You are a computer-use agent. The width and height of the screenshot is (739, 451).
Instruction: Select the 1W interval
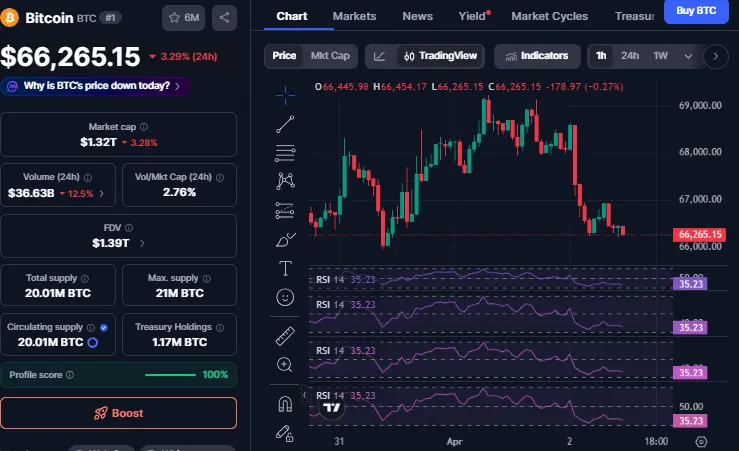[x=660, y=56]
